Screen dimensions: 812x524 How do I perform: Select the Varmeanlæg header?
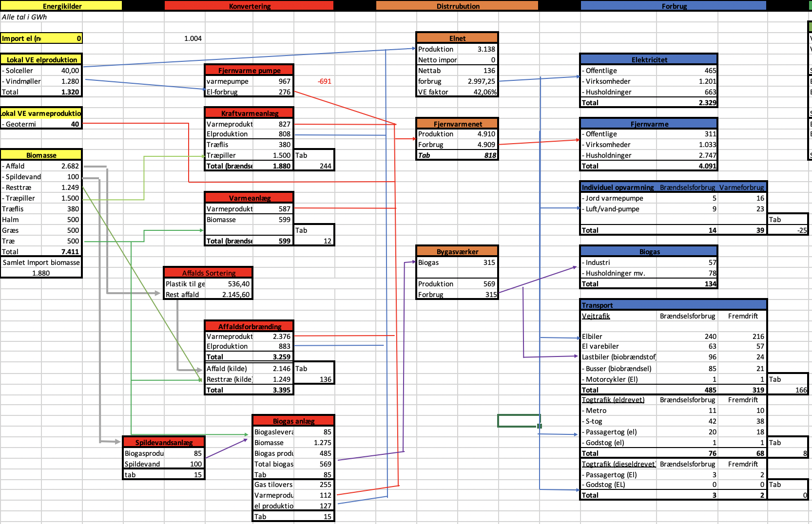tap(249, 198)
